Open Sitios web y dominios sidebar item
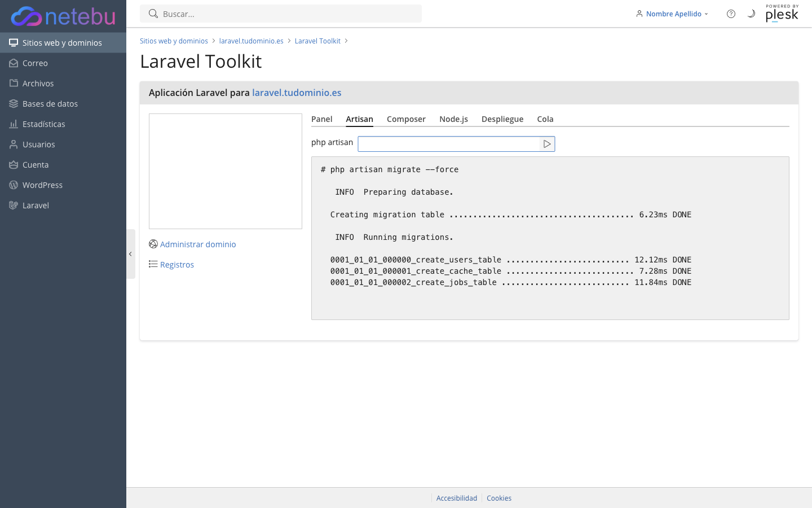This screenshot has width=812, height=508. [x=63, y=43]
